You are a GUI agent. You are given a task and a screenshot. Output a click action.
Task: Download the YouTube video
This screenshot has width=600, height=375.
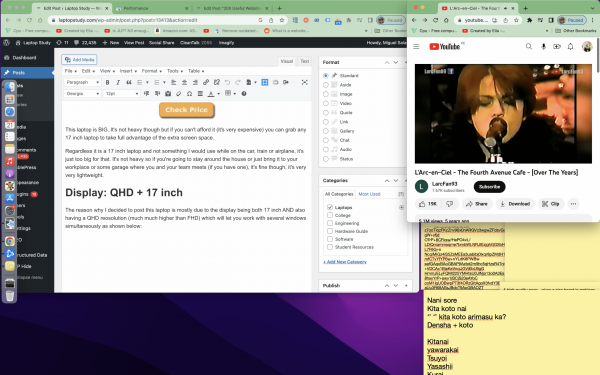(x=515, y=204)
